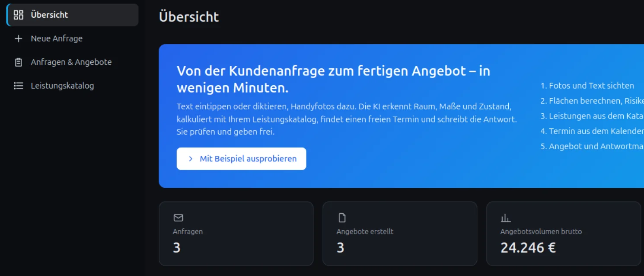Open the Übersicht sidebar menu item
This screenshot has height=276, width=644.
click(73, 15)
